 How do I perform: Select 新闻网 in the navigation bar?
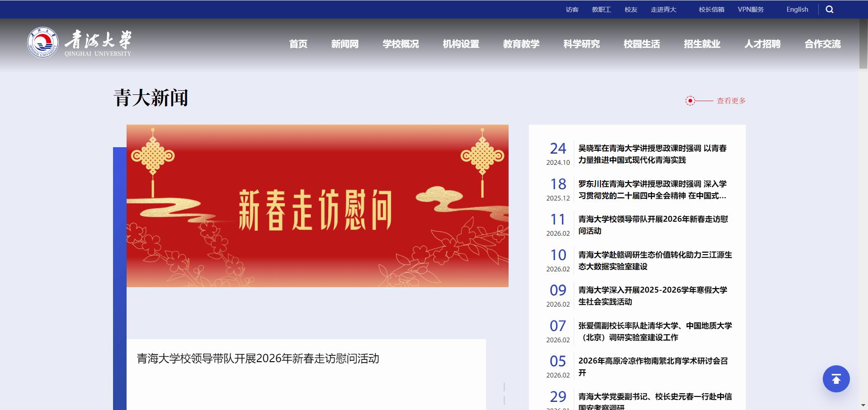344,44
